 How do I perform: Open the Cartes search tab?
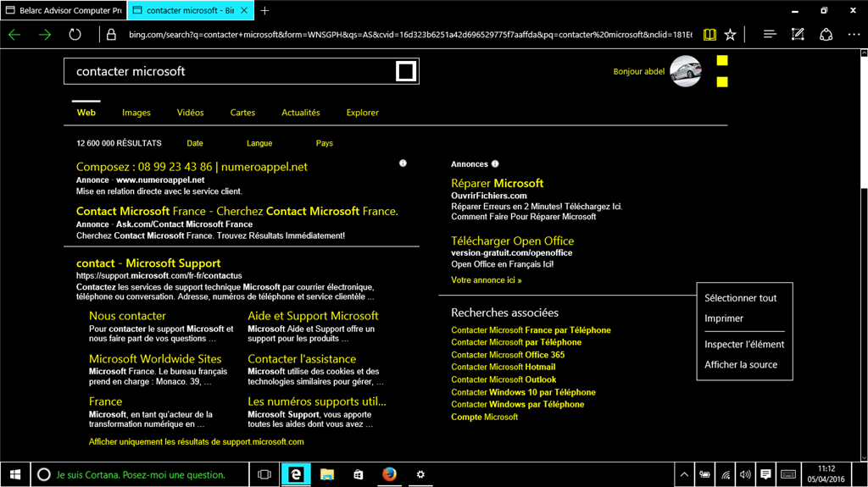[242, 113]
